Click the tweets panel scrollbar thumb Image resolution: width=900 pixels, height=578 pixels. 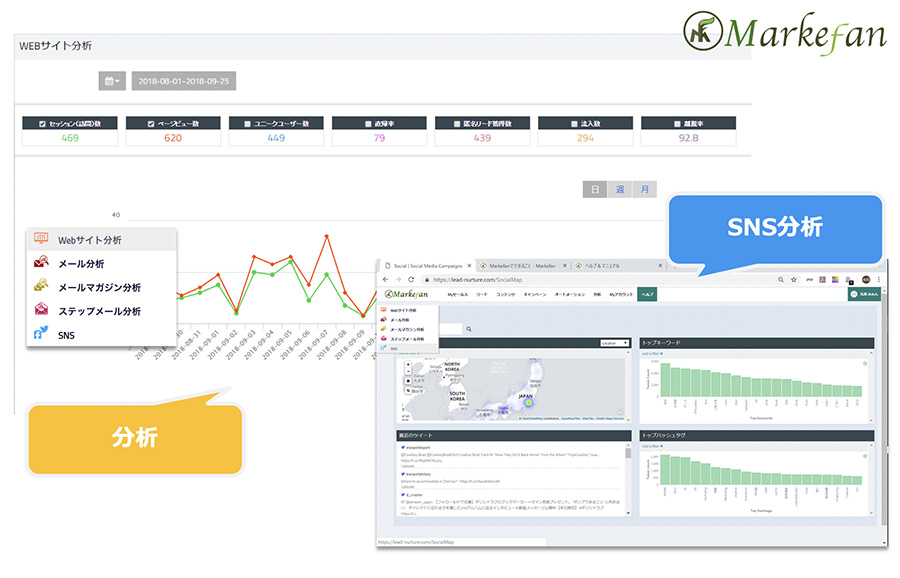coord(628,453)
